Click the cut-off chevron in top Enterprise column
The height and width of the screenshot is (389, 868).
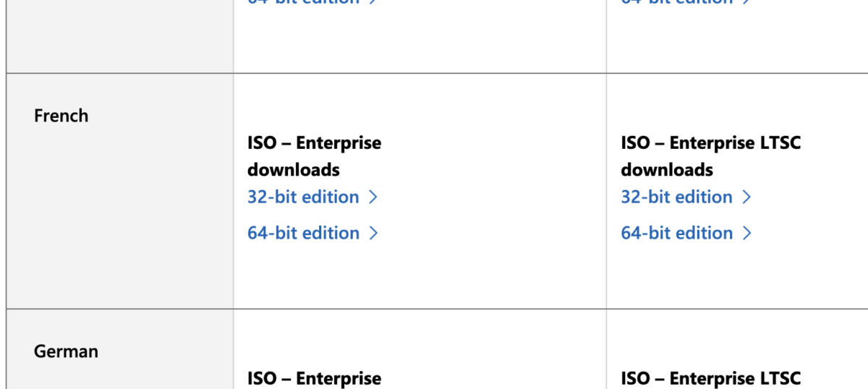coord(373,2)
